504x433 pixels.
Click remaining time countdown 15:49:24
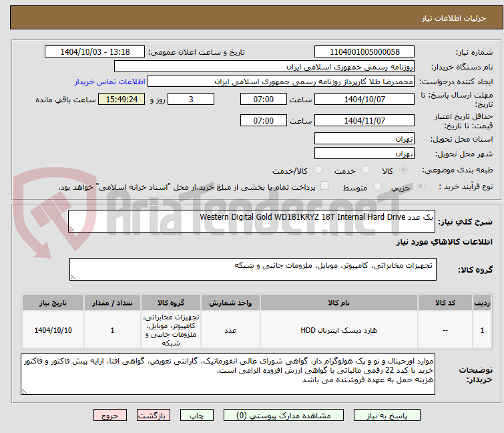pyautogui.click(x=121, y=99)
